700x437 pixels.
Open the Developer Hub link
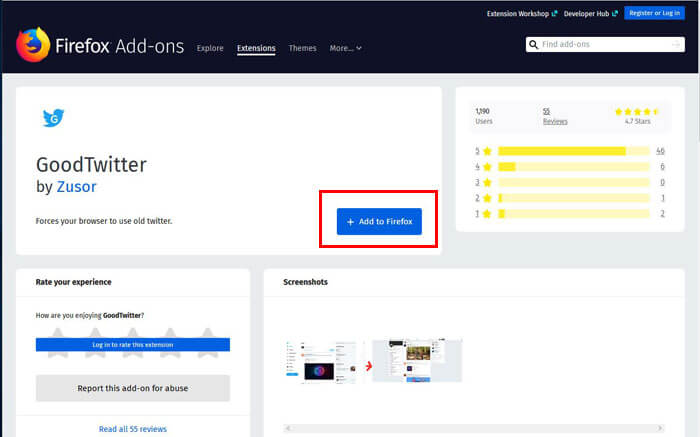coord(586,14)
